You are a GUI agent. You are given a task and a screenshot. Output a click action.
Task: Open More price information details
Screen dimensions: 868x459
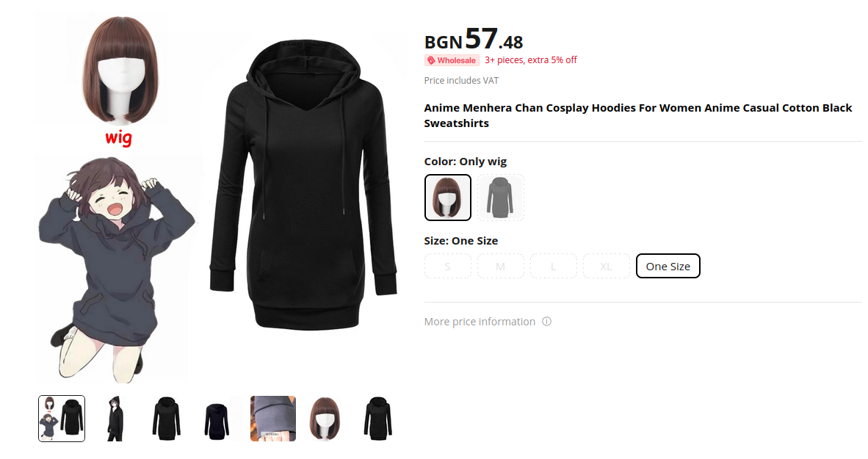pyautogui.click(x=480, y=322)
